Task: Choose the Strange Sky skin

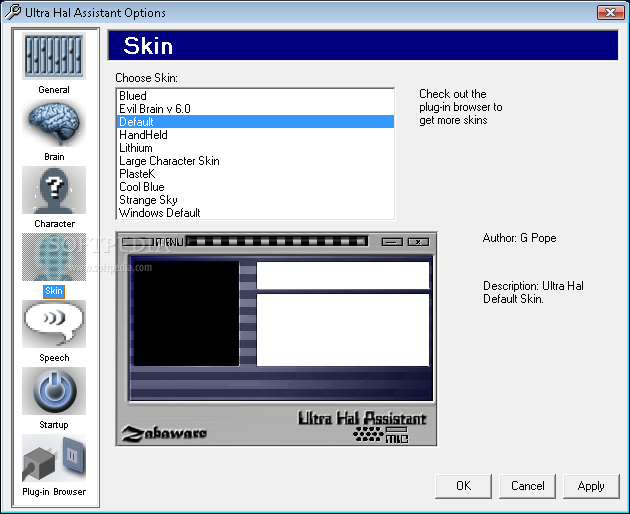Action: coord(255,200)
